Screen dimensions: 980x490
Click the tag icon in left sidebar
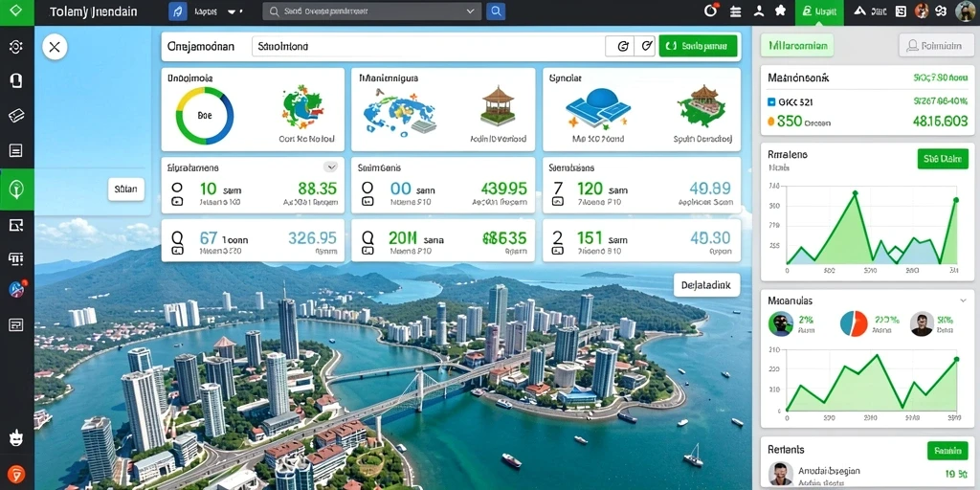16,116
